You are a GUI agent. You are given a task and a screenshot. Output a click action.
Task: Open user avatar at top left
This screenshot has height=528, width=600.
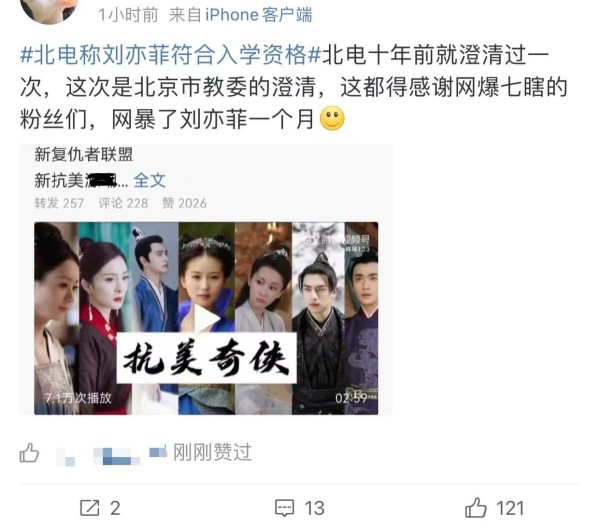point(49,11)
